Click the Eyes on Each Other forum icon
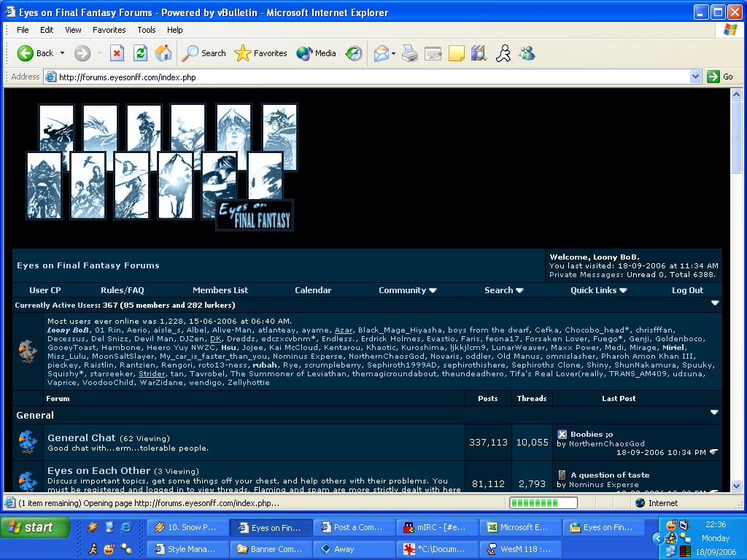 (28, 481)
